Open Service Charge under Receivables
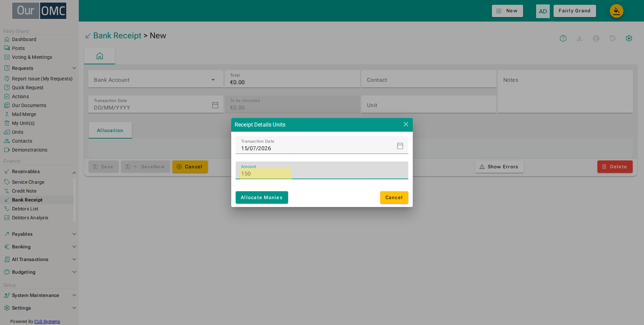The height and width of the screenshot is (325, 644). pos(28,182)
